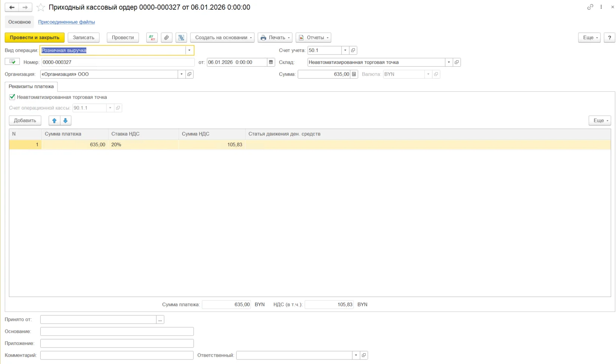616x364 pixels.
Task: Expand Организация dropdown arrow
Action: [181, 74]
